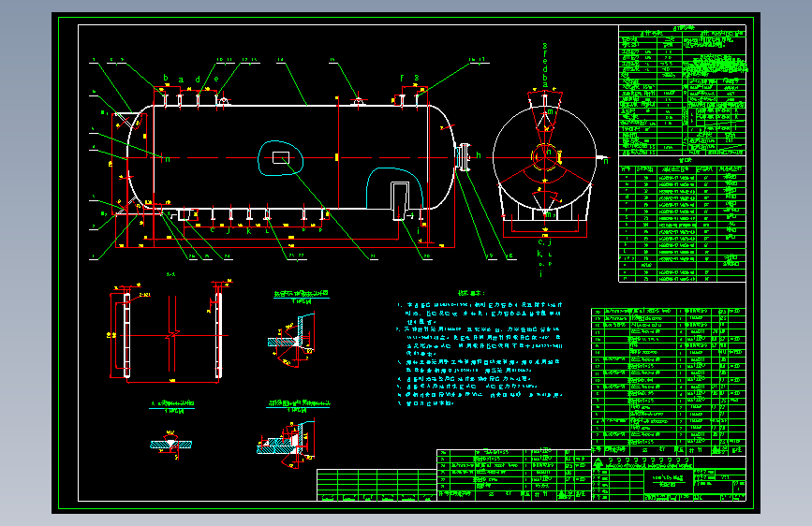Select the A-A section view's left white plate
812x526 pixels.
point(126,335)
